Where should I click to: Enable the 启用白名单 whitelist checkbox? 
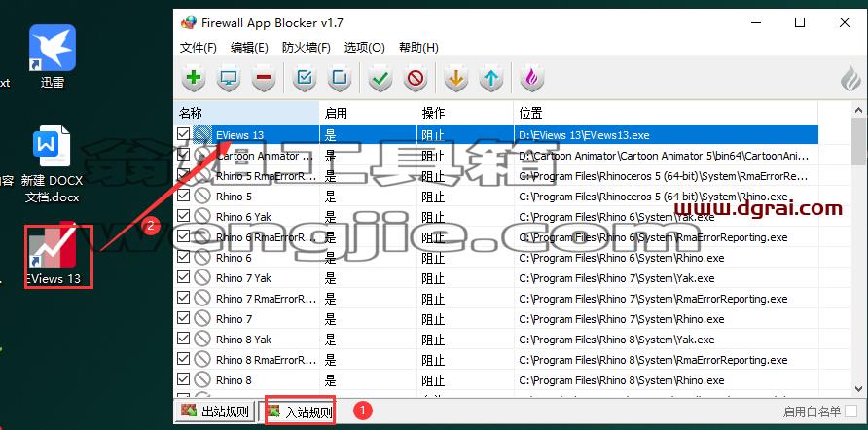[x=850, y=411]
